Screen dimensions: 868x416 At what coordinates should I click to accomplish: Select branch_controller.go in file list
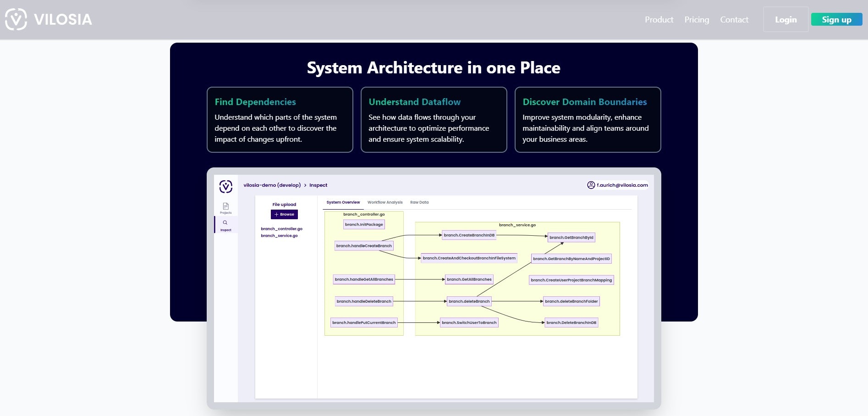coord(282,229)
